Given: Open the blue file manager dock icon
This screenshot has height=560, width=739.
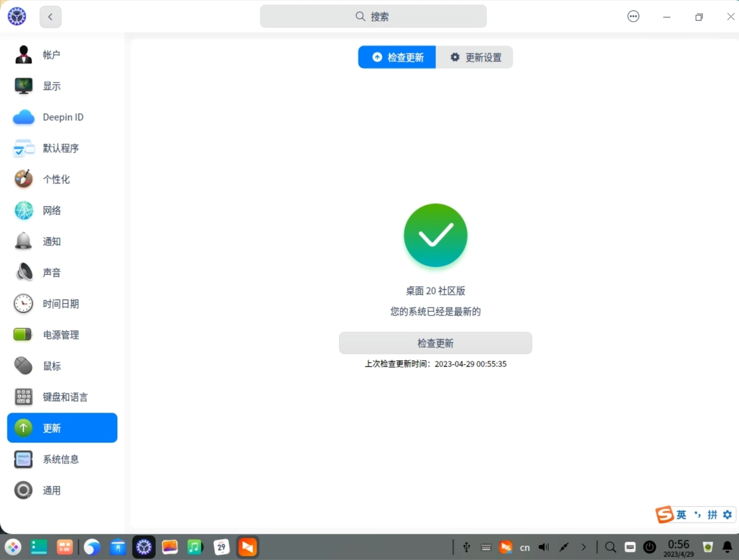Looking at the screenshot, I should pos(118,547).
